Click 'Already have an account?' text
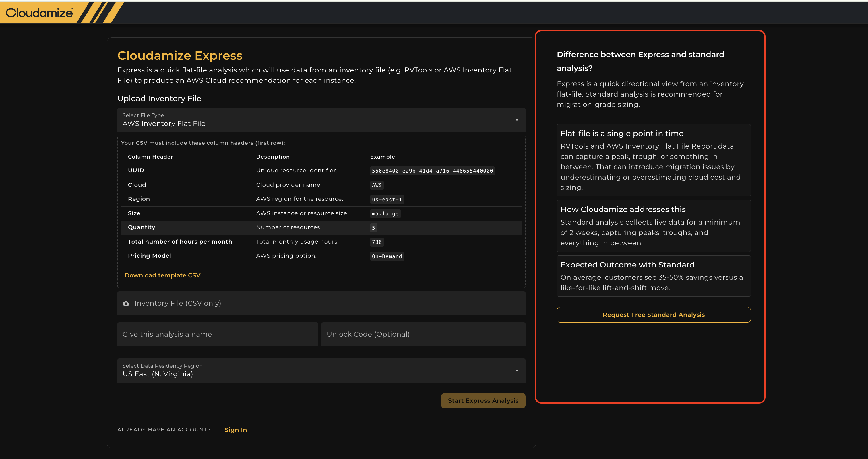Screen dimensions: 868x459 point(164,430)
